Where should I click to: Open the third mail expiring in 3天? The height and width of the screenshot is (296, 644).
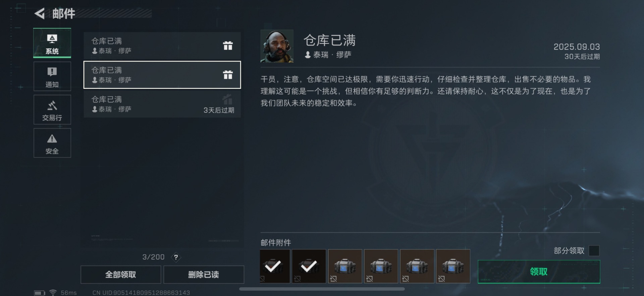(x=162, y=104)
